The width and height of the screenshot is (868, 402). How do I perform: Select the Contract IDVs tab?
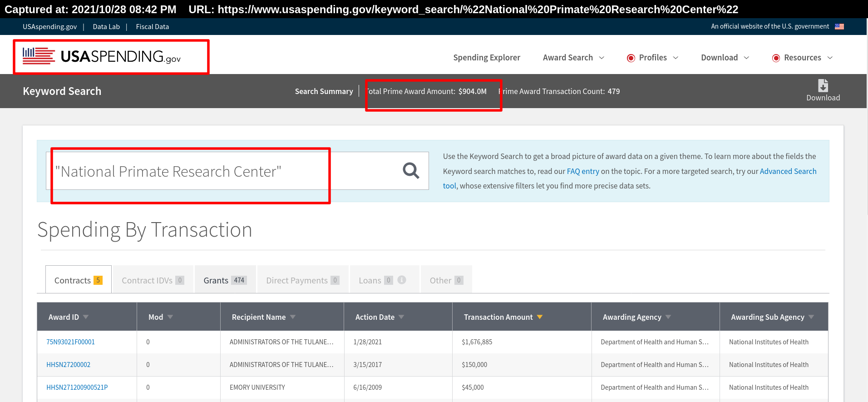tap(153, 279)
